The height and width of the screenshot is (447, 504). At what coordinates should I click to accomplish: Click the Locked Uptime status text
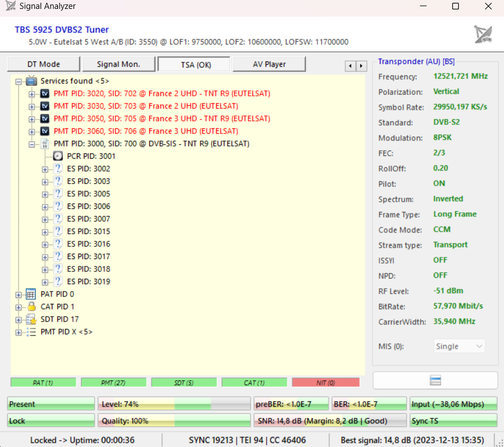click(x=82, y=440)
